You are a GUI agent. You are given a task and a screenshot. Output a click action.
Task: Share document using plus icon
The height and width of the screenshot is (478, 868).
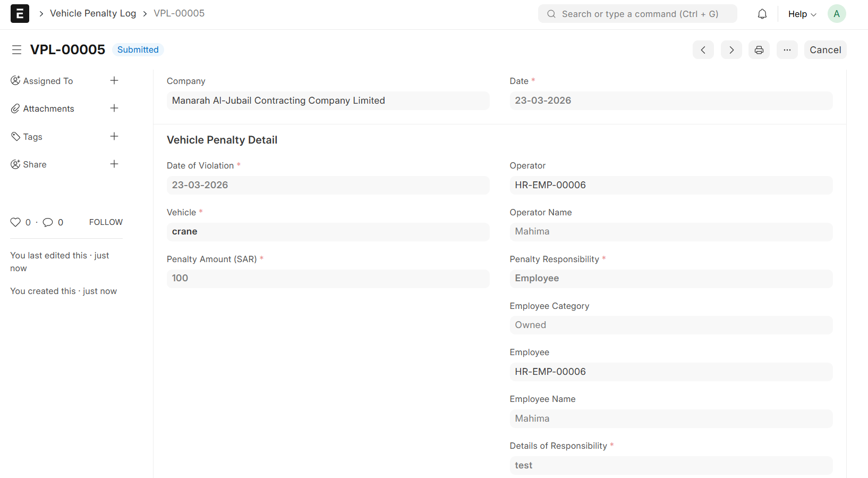point(114,164)
